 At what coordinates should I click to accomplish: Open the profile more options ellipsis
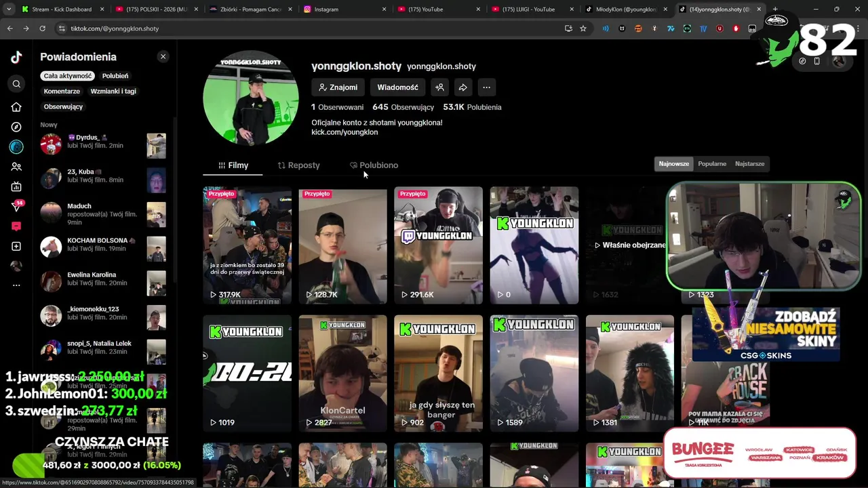click(486, 87)
